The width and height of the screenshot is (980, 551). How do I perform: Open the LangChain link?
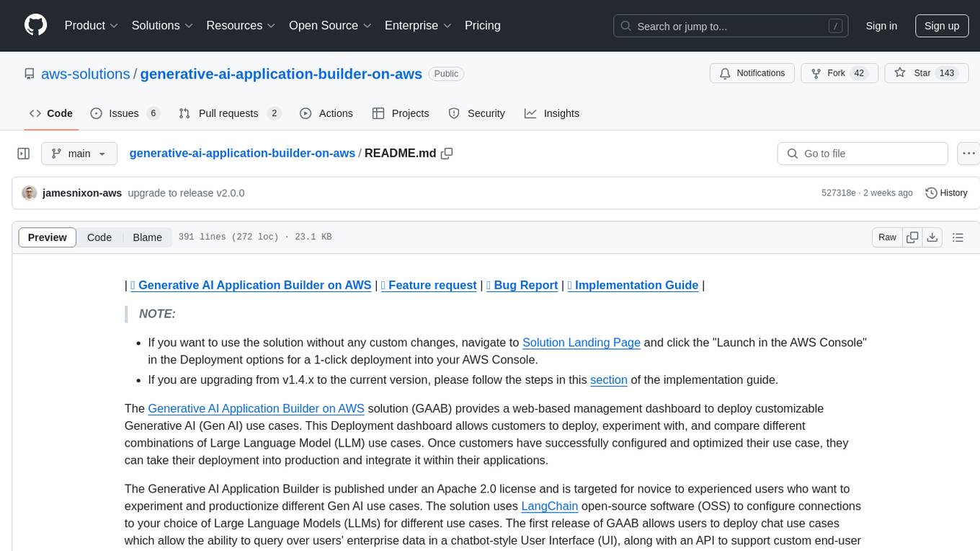550,506
